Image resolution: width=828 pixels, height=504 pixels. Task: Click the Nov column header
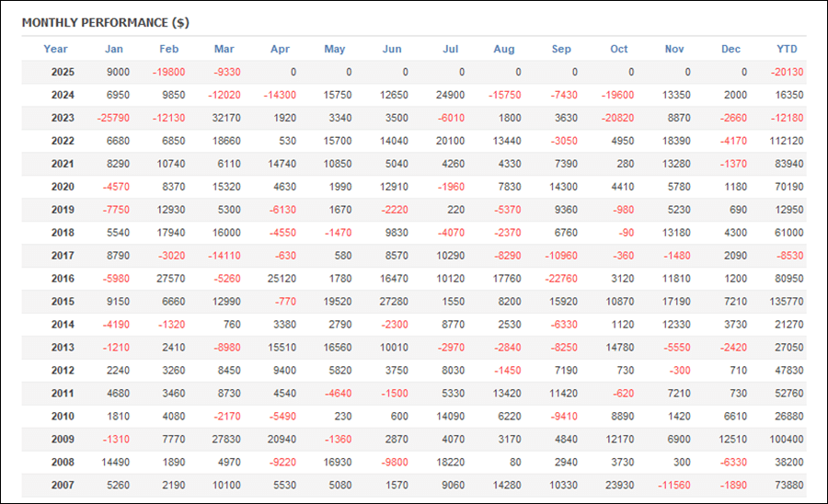674,49
